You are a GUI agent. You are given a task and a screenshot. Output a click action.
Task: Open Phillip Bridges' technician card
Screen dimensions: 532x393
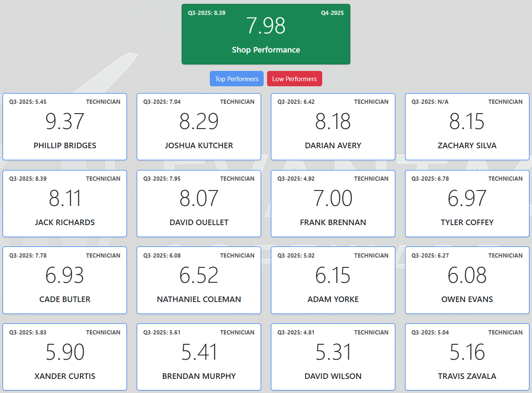point(65,126)
